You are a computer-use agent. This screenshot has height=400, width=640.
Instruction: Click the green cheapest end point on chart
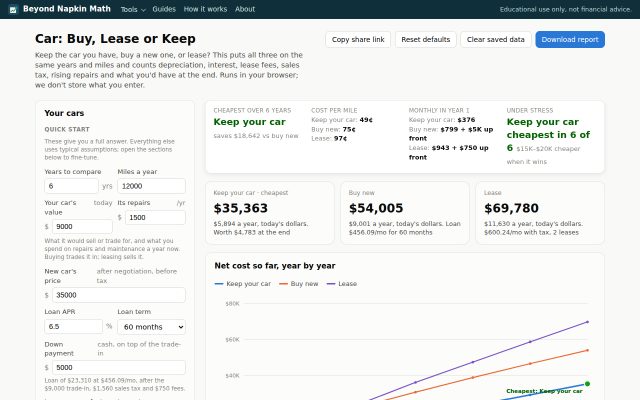pyautogui.click(x=587, y=384)
